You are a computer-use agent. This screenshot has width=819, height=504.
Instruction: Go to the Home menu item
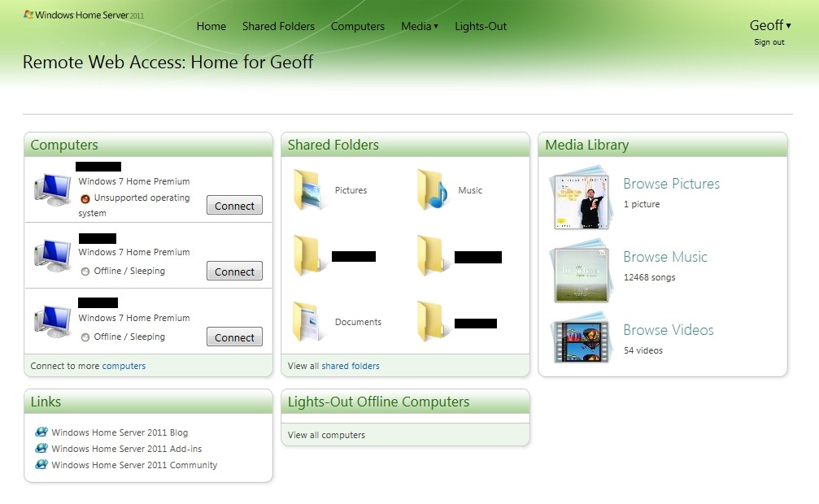tap(211, 26)
